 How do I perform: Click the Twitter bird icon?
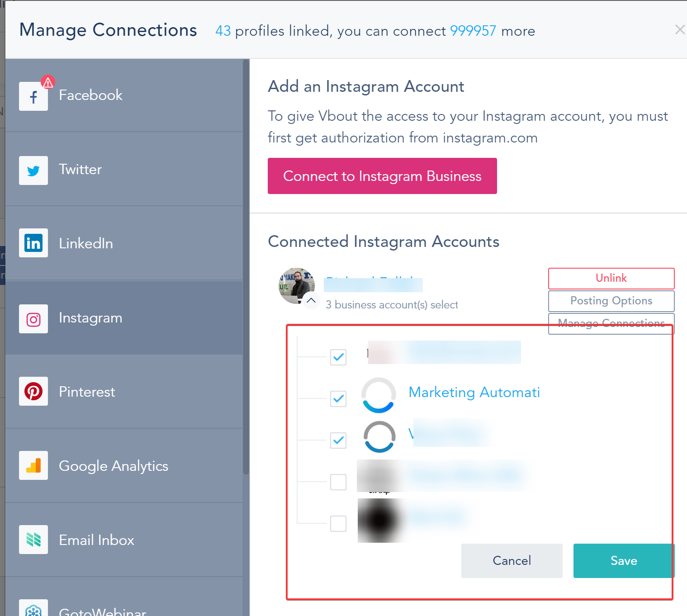pyautogui.click(x=33, y=171)
